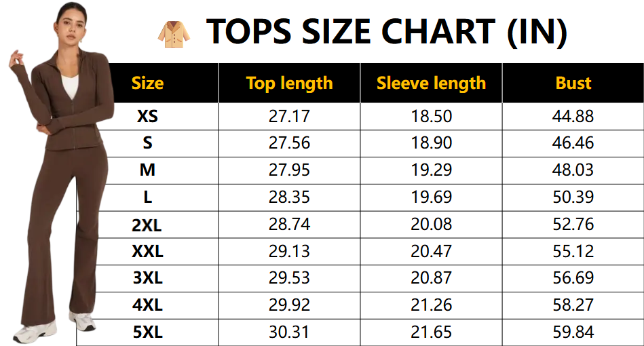Click the 21.65 sleeve length cell
Screen dimensions: 644x346
[431, 332]
